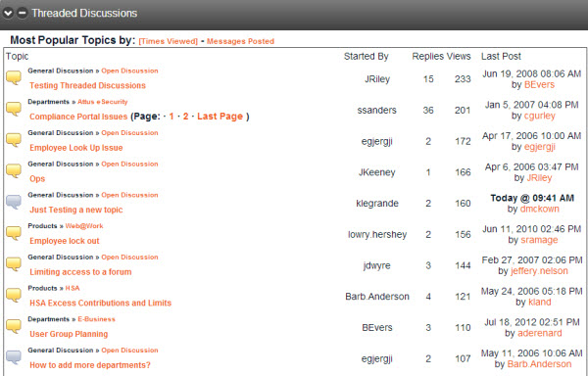Collapse panel with the down-chevron header icon
Image resolution: width=588 pixels, height=376 pixels.
click(8, 13)
